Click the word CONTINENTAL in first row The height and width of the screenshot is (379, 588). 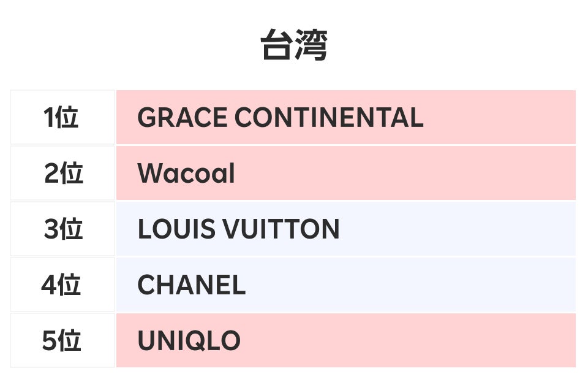click(x=329, y=118)
